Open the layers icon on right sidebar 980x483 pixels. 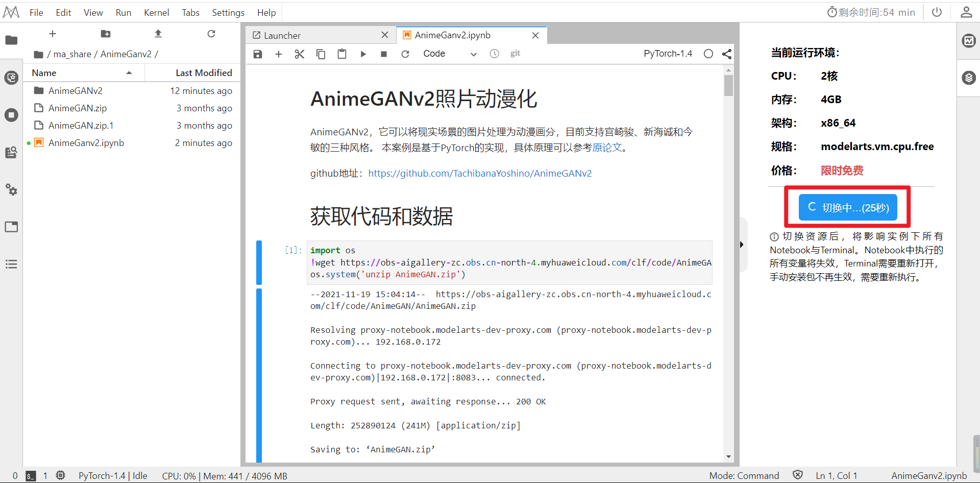click(x=969, y=78)
